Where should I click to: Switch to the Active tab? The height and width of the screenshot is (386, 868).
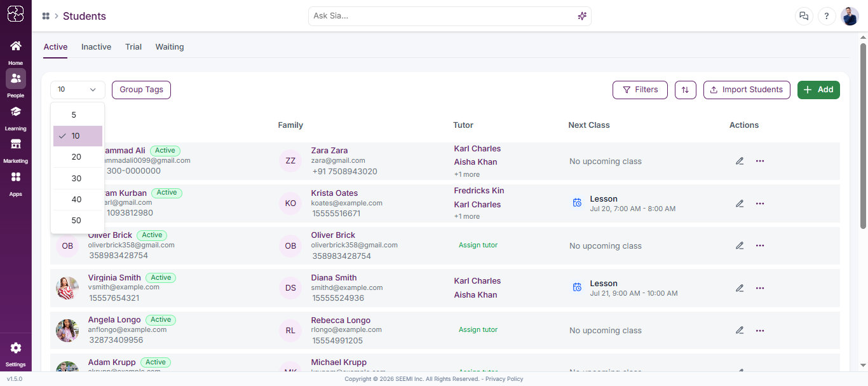[x=55, y=47]
